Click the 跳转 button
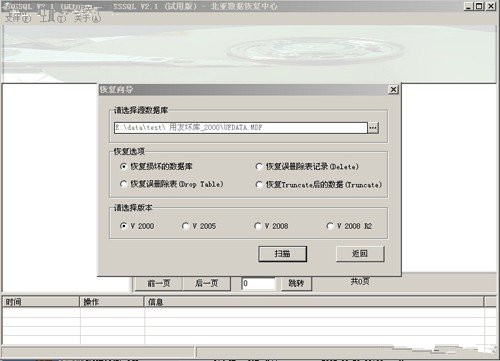Image resolution: width=500 pixels, height=361 pixels. 296,283
